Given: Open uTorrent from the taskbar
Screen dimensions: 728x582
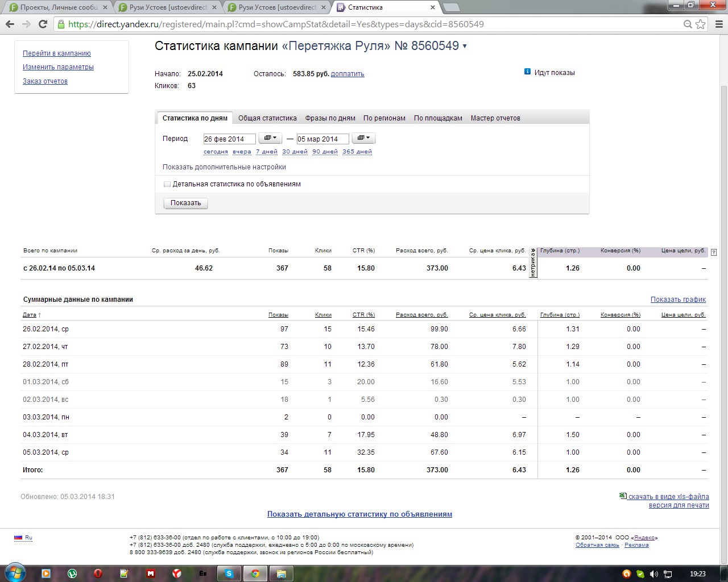Looking at the screenshot, I should coord(72,573).
